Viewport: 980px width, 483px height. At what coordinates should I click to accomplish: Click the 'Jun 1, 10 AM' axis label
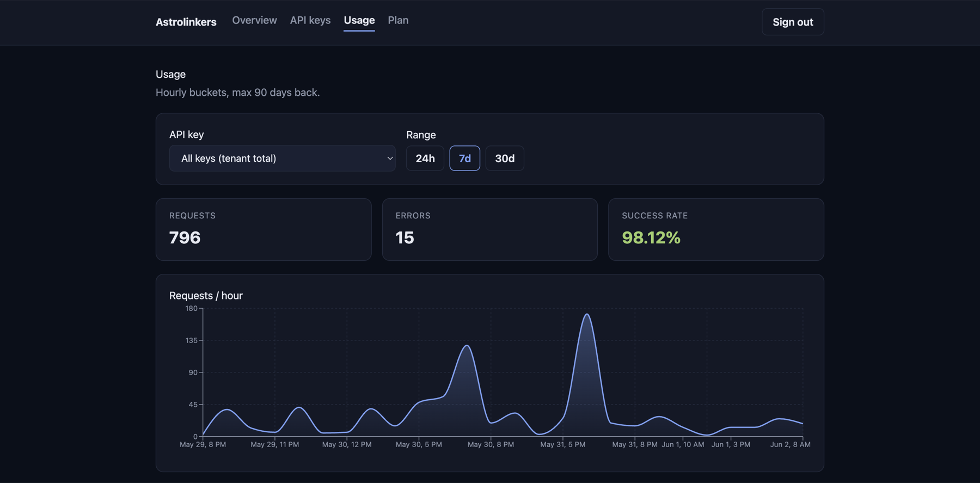(683, 444)
